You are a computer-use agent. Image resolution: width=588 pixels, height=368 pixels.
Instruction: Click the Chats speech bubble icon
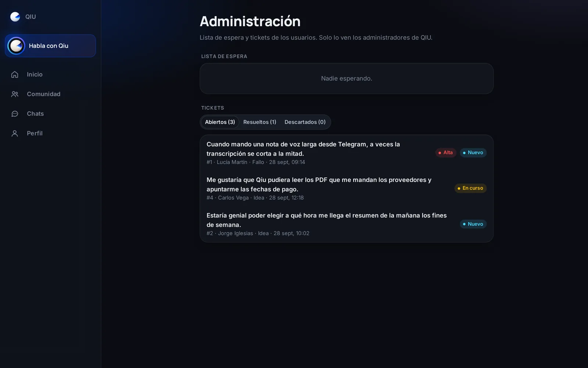(15, 114)
